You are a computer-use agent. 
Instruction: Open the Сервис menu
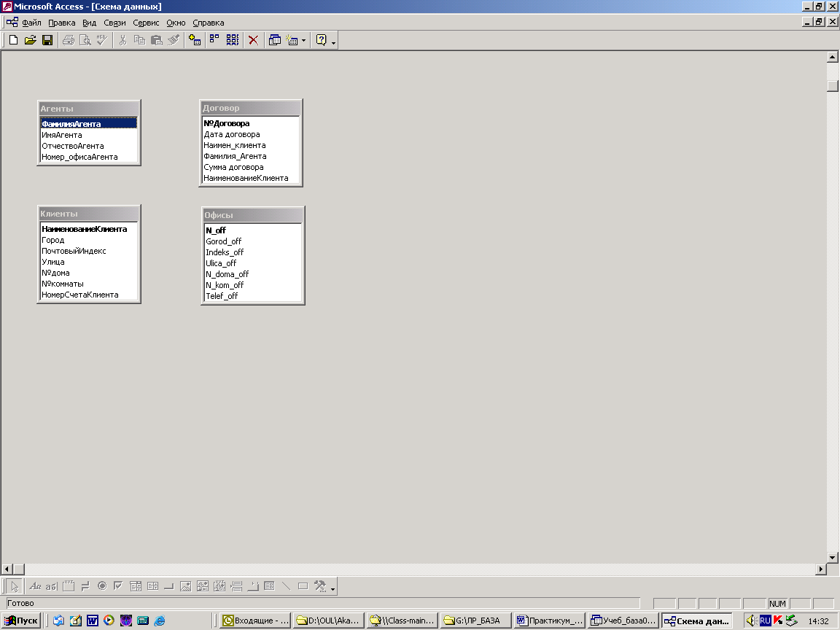click(146, 23)
